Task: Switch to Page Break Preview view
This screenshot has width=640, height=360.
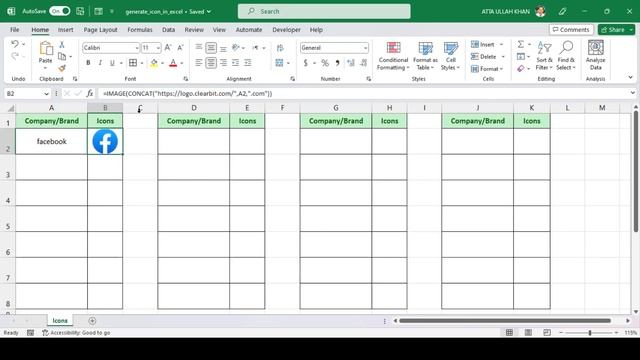Action: point(547,333)
